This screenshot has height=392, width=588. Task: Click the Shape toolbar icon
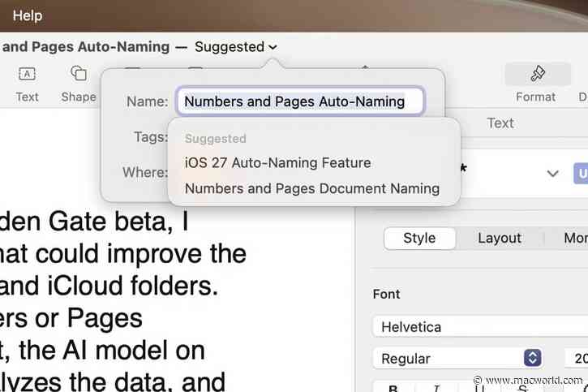(x=79, y=73)
